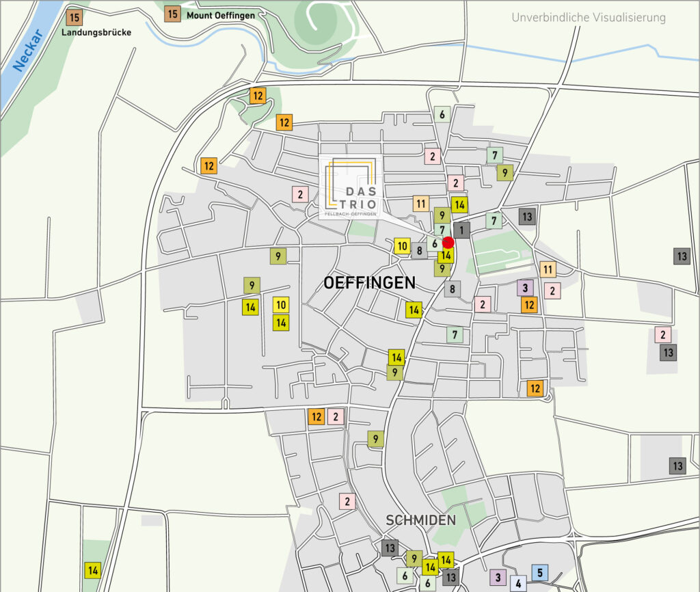Click marker number 4 near bottom edge
700x592 pixels.
(519, 584)
